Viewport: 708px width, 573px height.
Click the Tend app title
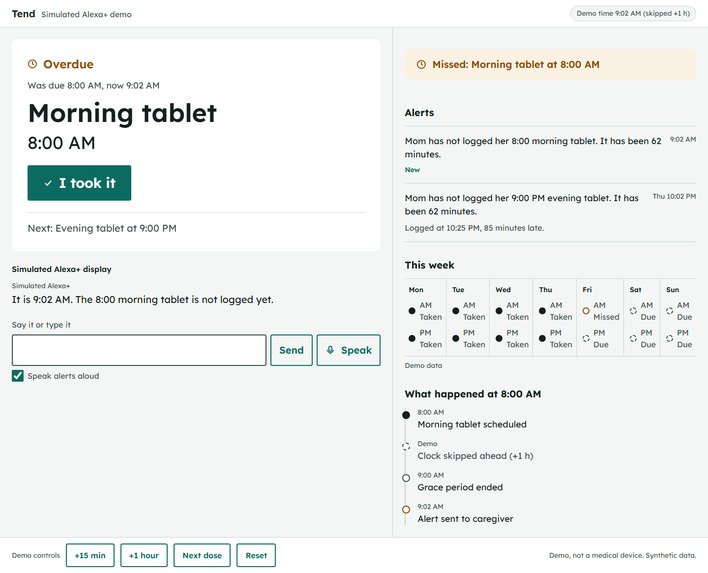point(23,14)
